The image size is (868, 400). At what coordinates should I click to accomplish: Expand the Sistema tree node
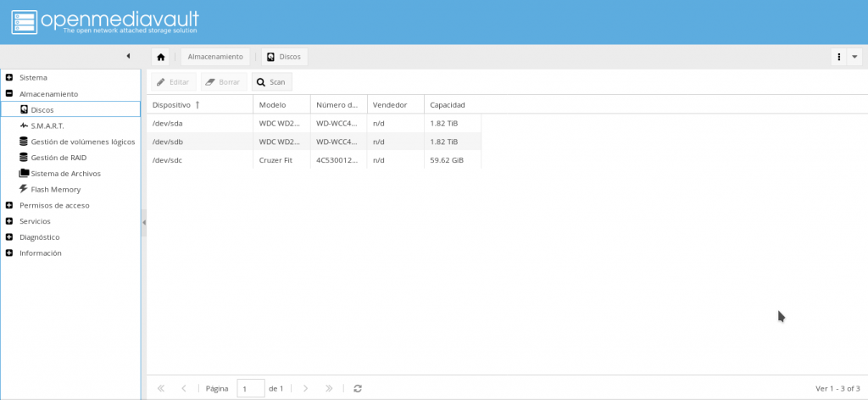coord(8,77)
